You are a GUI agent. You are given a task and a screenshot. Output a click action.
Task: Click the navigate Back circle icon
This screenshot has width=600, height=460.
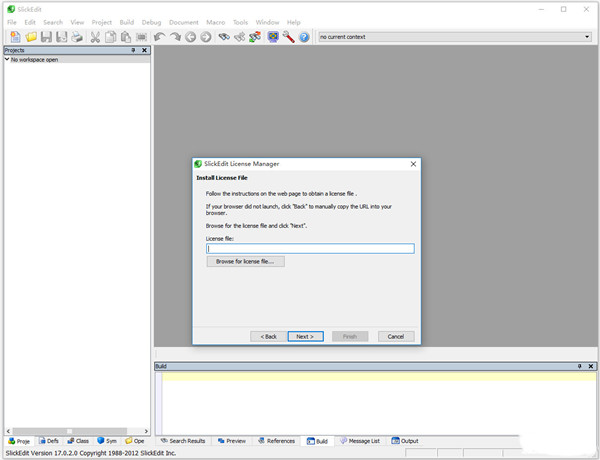[191, 37]
